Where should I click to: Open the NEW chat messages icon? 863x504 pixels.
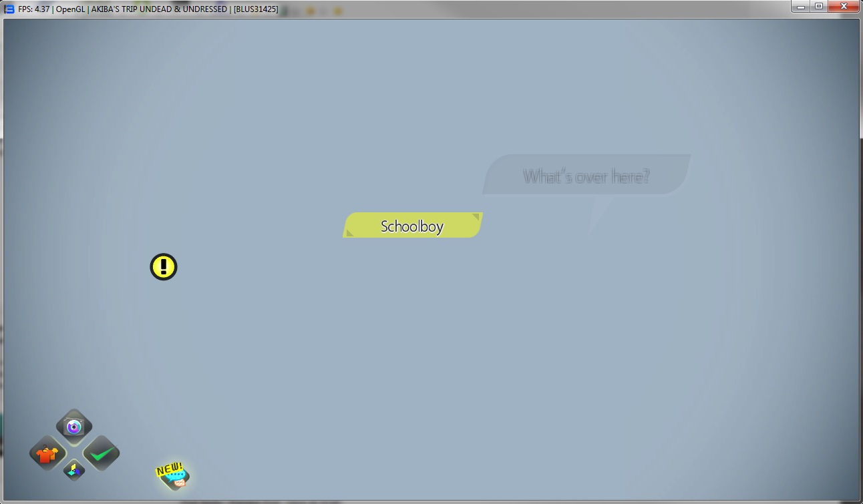coord(173,475)
